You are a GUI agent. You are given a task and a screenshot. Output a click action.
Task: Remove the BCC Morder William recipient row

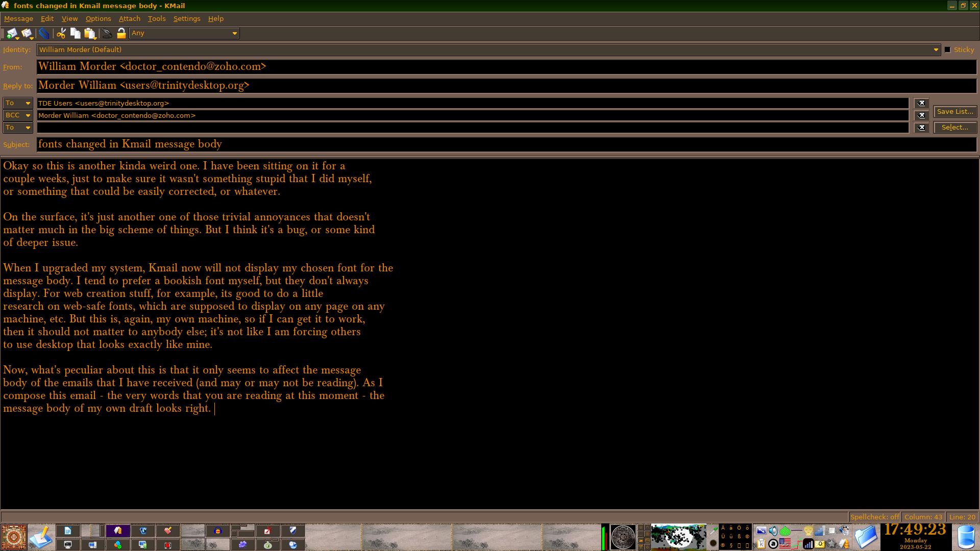tap(921, 115)
